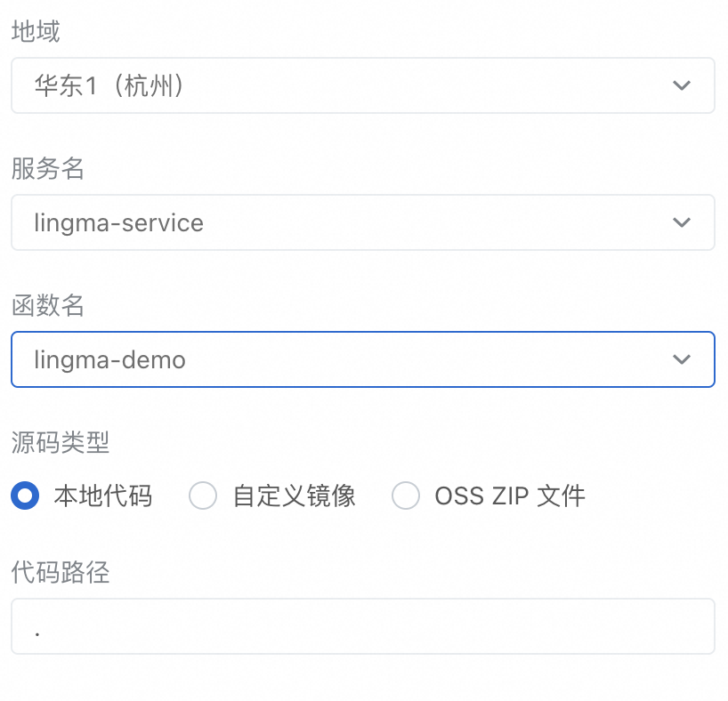Click the selected value text lingma-service
The image size is (728, 701).
point(119,222)
